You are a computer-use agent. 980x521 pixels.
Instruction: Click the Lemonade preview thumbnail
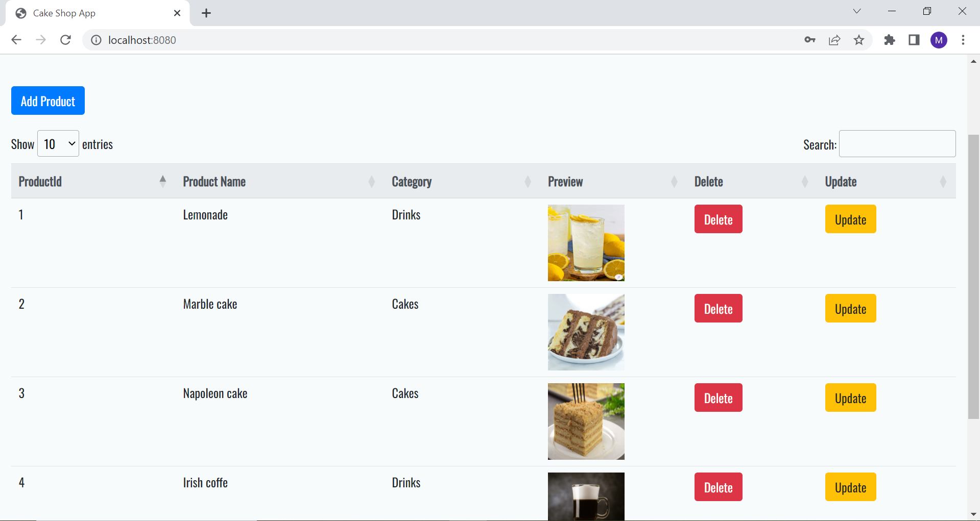(586, 243)
